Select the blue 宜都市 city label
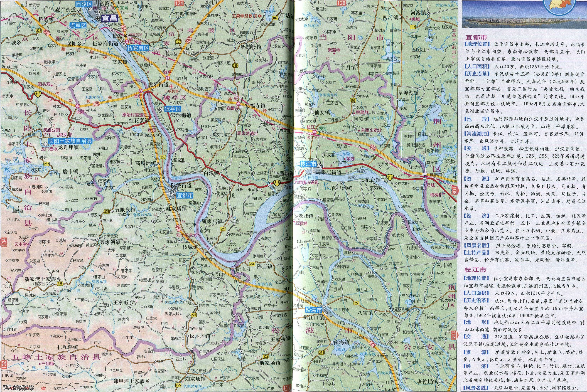The image size is (587, 392). 185,195
